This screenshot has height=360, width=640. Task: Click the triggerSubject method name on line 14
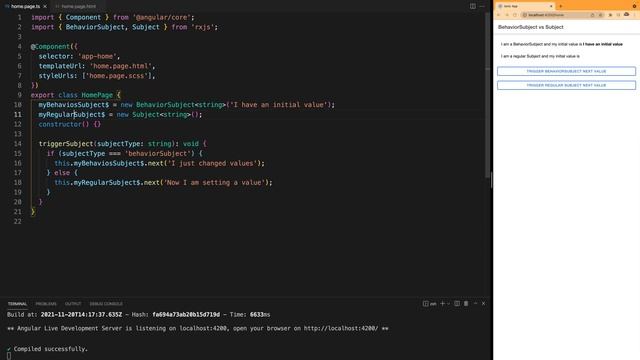coord(66,144)
